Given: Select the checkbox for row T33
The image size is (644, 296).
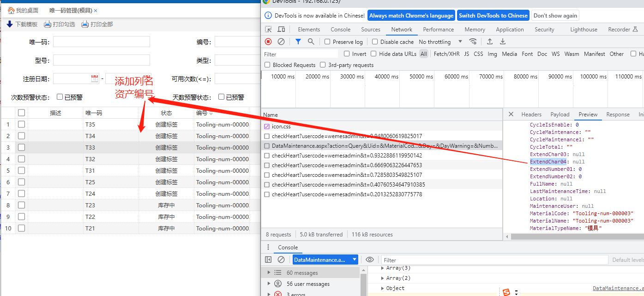Looking at the screenshot, I should point(21,148).
